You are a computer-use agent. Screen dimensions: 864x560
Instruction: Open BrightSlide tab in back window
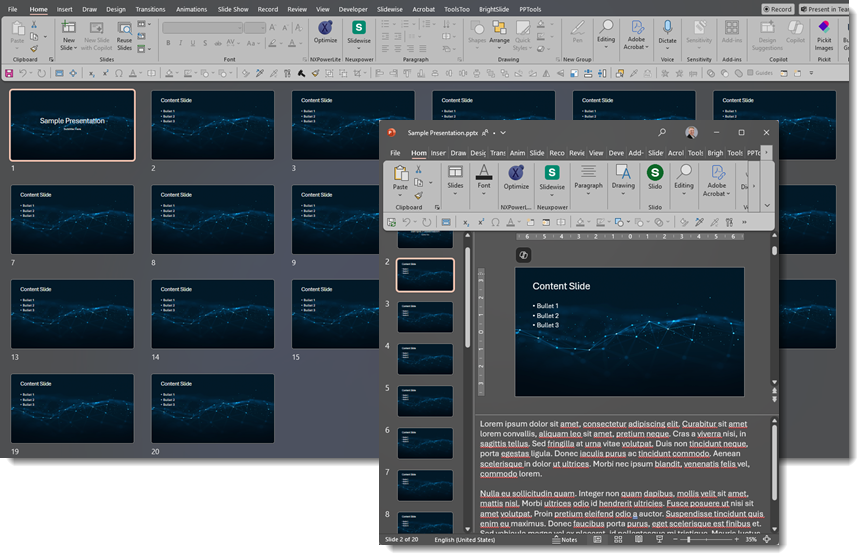point(494,9)
